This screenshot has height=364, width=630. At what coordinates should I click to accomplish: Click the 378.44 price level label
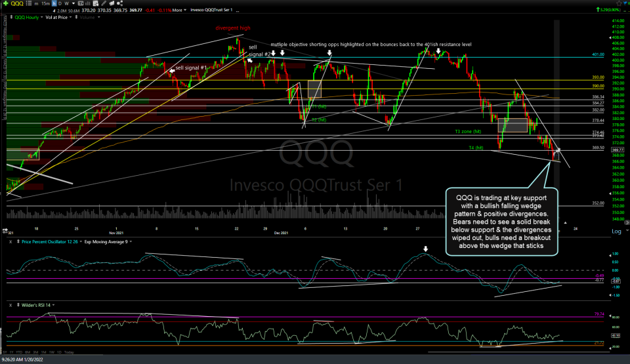click(598, 121)
